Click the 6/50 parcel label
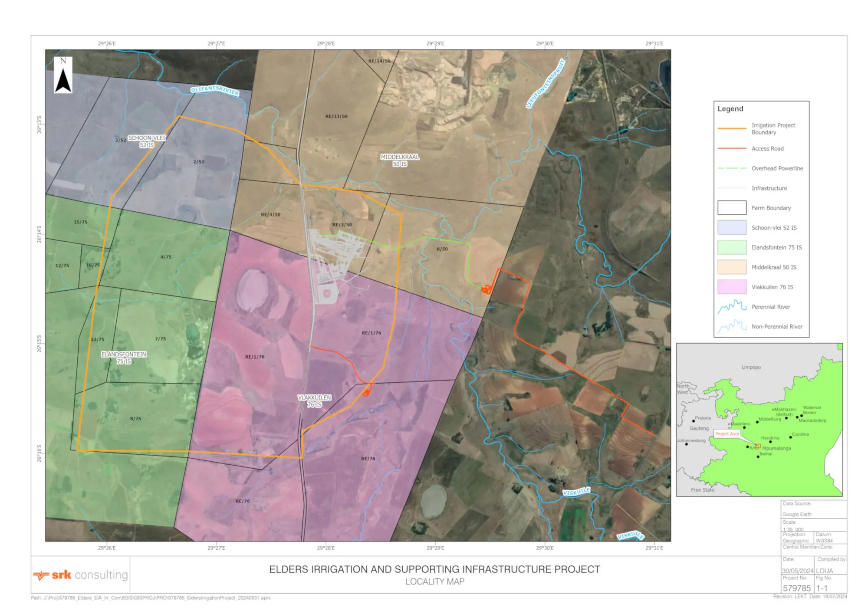868x614 pixels. coord(442,249)
